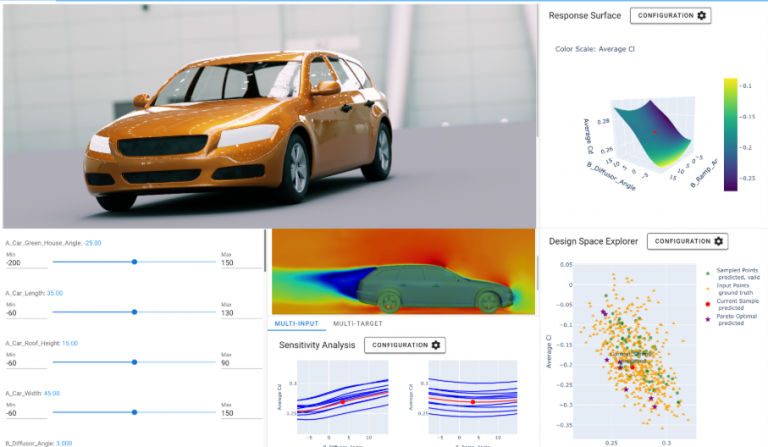
Task: Open Response Surface configuration gear button
Action: 670,16
